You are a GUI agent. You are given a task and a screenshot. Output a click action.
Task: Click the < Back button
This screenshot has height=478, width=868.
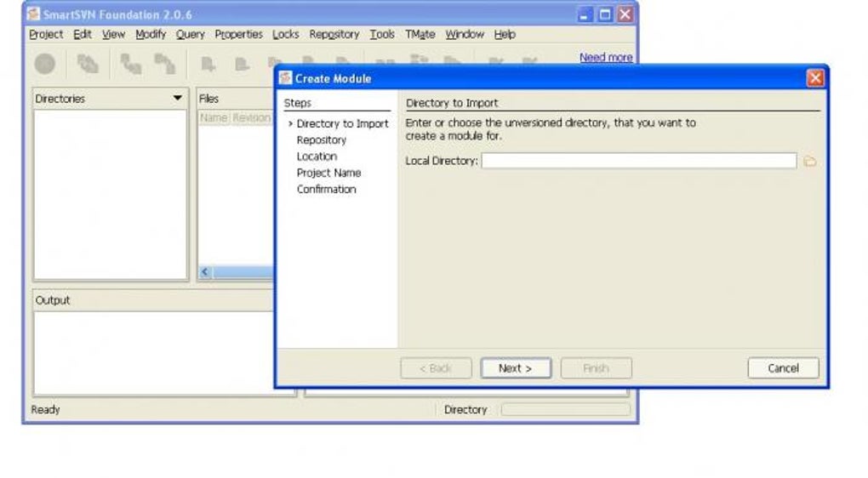point(436,368)
